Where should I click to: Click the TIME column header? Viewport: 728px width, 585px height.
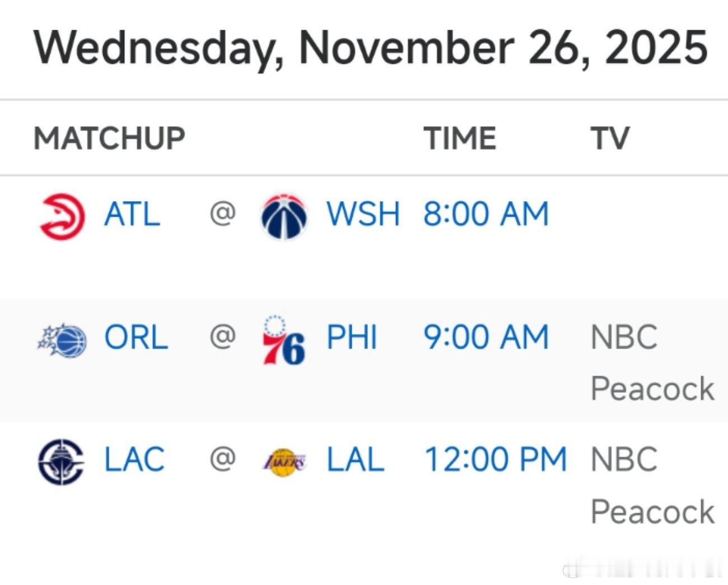pos(460,138)
